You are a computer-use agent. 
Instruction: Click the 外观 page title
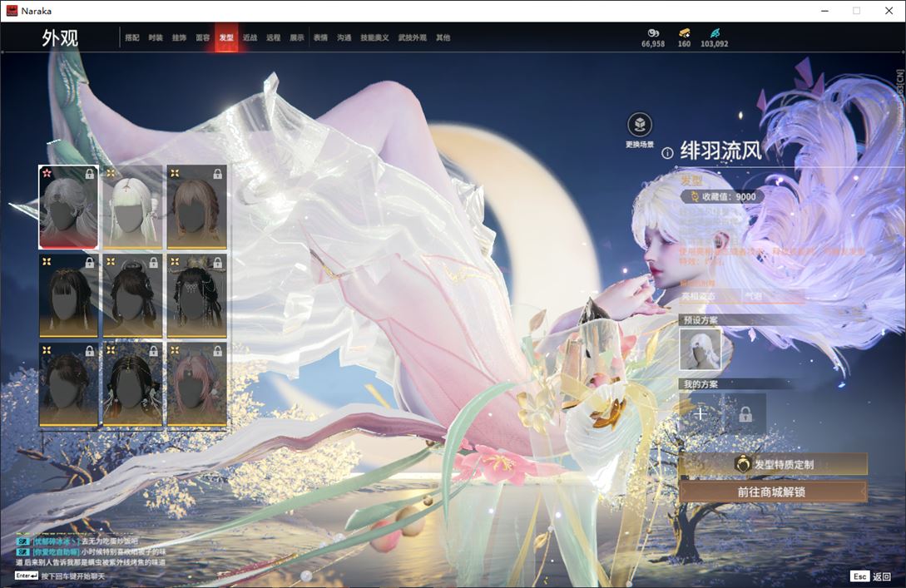coord(60,38)
